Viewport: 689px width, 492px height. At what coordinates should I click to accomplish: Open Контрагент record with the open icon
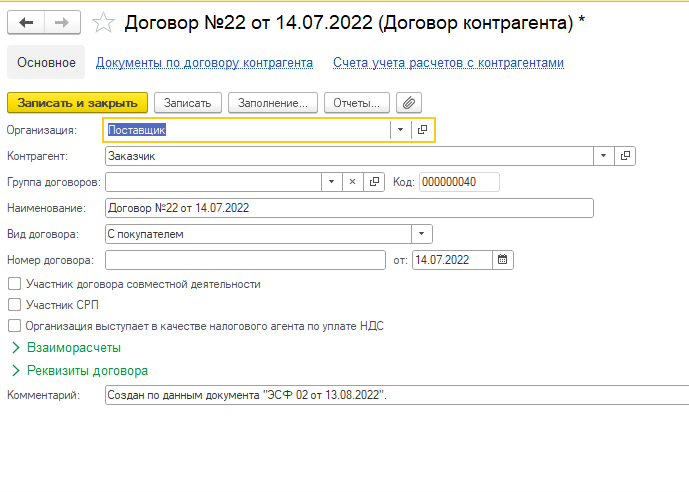[625, 156]
